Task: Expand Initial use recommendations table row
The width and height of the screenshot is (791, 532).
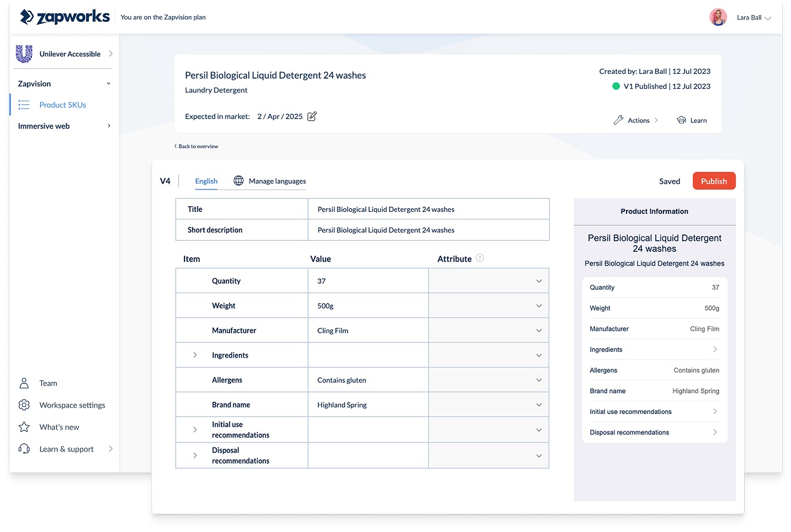Action: pos(195,430)
